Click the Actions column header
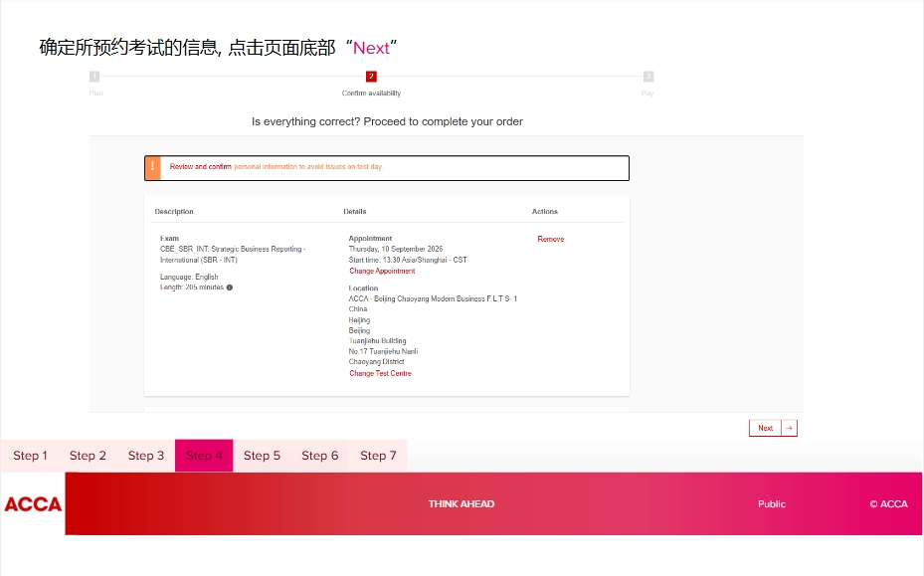The height and width of the screenshot is (576, 924). point(544,212)
